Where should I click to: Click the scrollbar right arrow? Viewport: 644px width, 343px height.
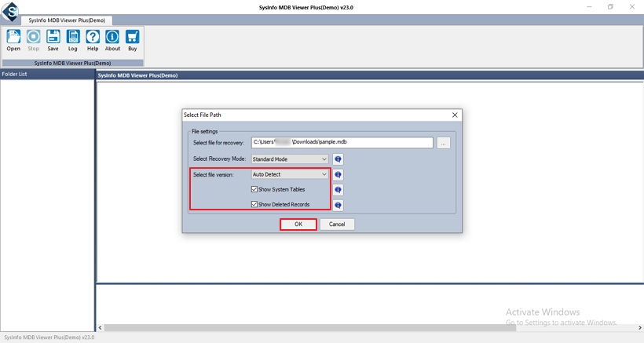pyautogui.click(x=640, y=327)
